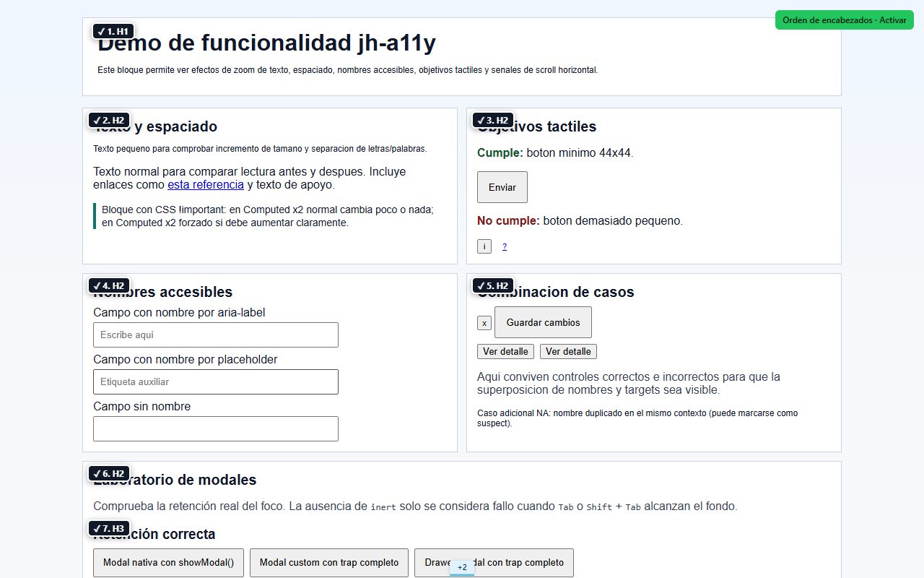Click the "+2" overflow badge
Viewport: 924px width, 578px height.
tap(462, 568)
